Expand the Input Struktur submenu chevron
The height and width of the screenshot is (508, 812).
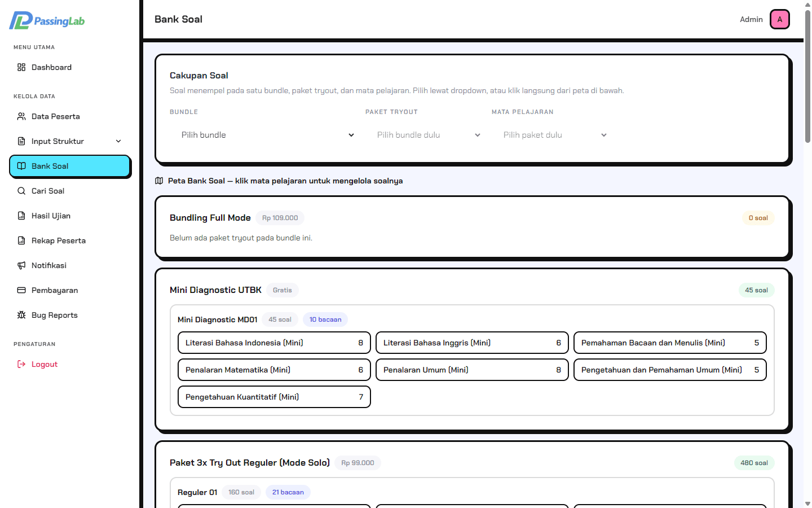tap(118, 141)
